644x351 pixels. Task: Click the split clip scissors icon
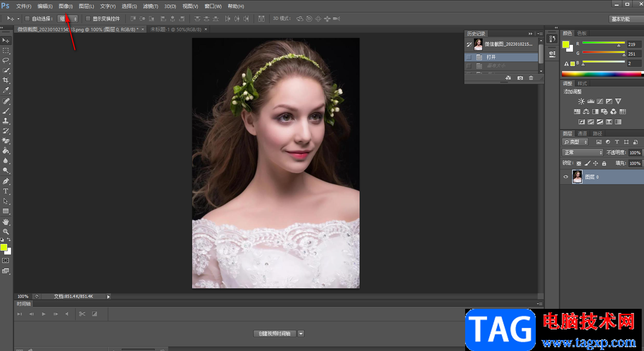click(82, 314)
